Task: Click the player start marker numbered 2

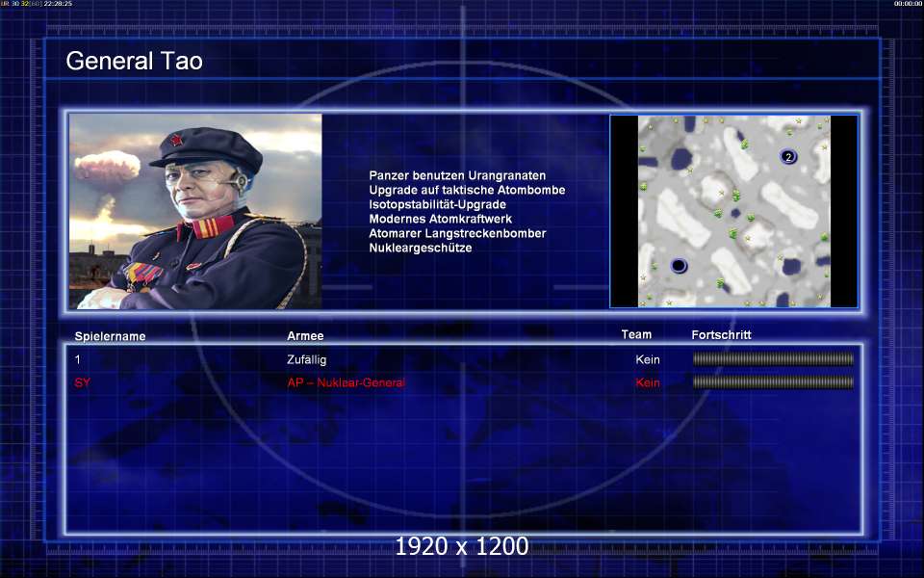Action: pos(788,156)
